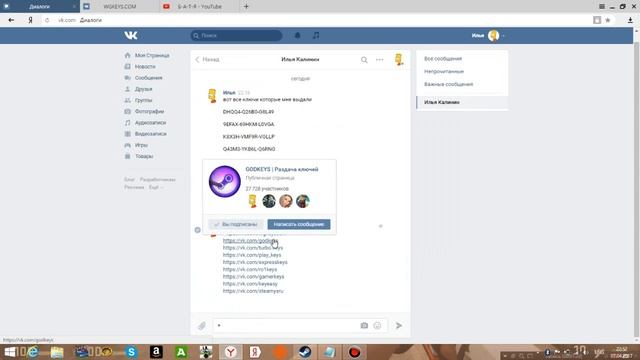
Task: Open the music note player icon
Action: (x=316, y=36)
